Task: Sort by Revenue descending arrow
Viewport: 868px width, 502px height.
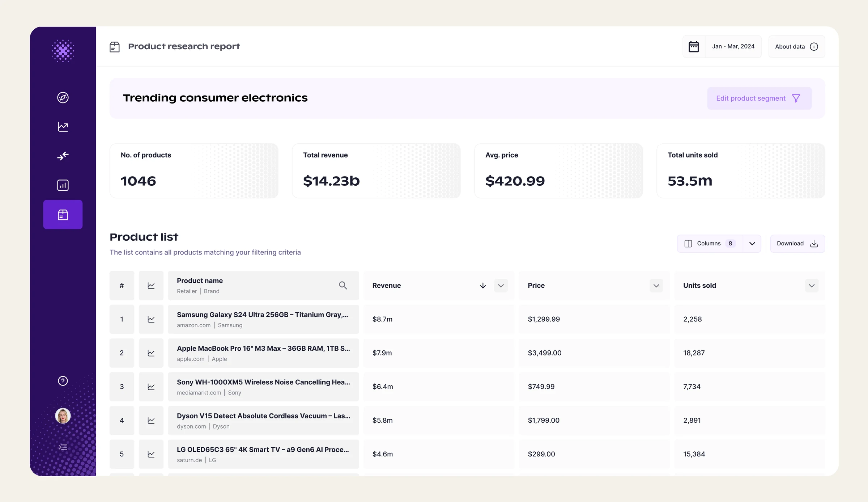Action: pos(483,286)
